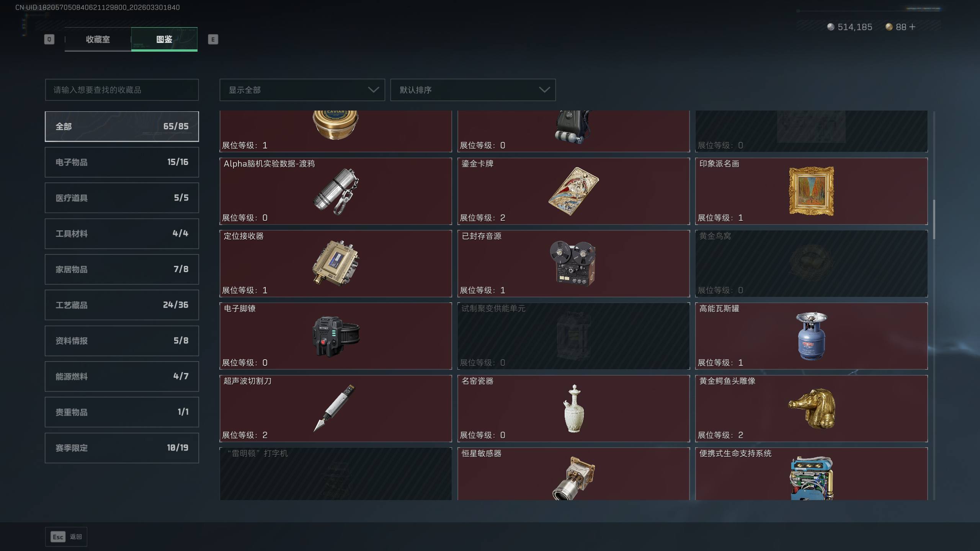Select the reel-to-reel tape recorder icon
Screen dimensions: 980x551
coord(573,263)
